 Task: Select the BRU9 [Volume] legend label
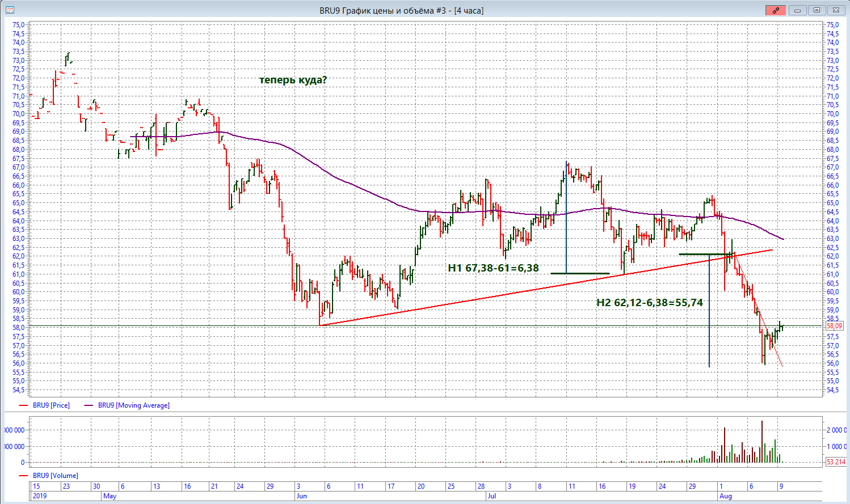click(x=55, y=476)
